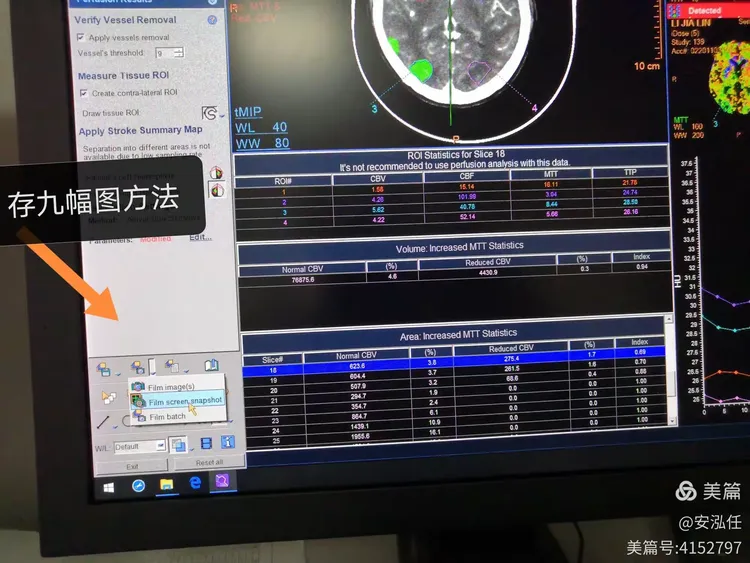Viewport: 750px width, 563px height.
Task: Expand the copy-to-report dropdown arrow
Action: pyautogui.click(x=186, y=370)
